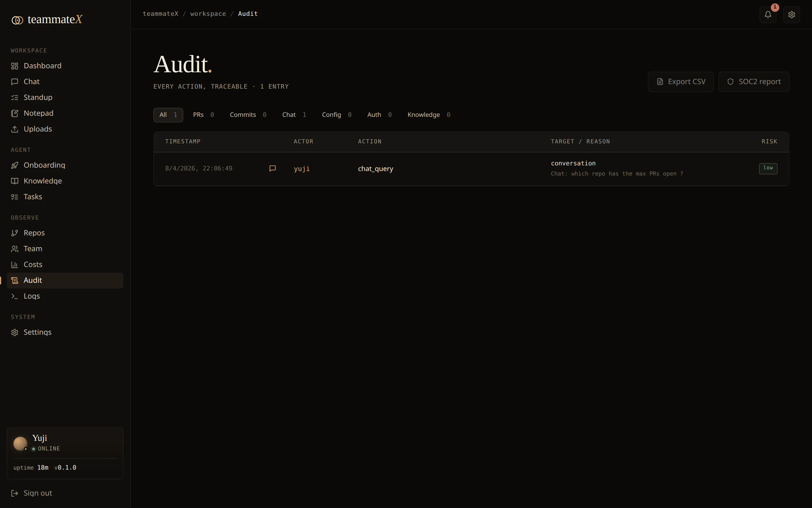Click the ONLINE status indicator
812x508 pixels.
pyautogui.click(x=46, y=449)
